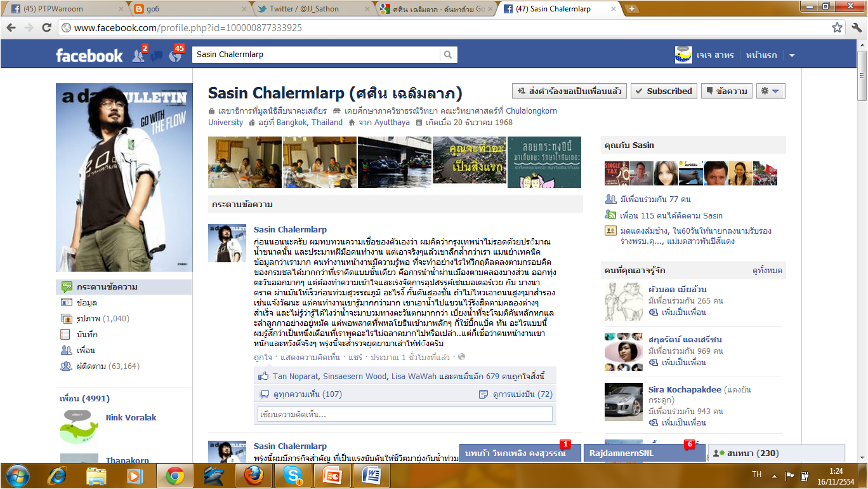Open Firefox from the taskbar

tap(254, 475)
